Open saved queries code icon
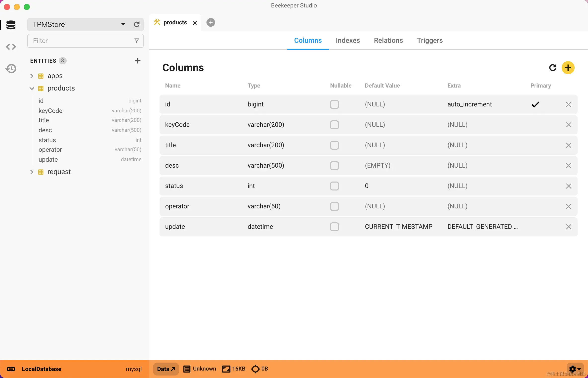The image size is (588, 378). click(11, 47)
